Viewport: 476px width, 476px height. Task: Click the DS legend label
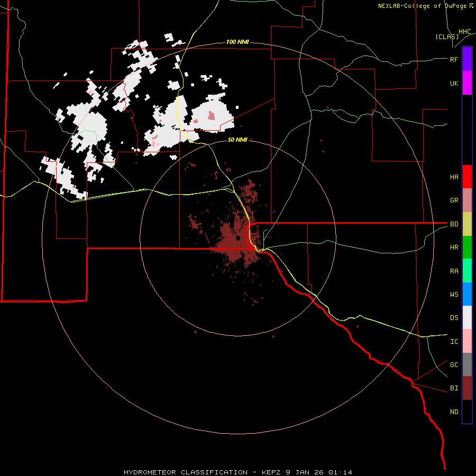click(x=454, y=318)
